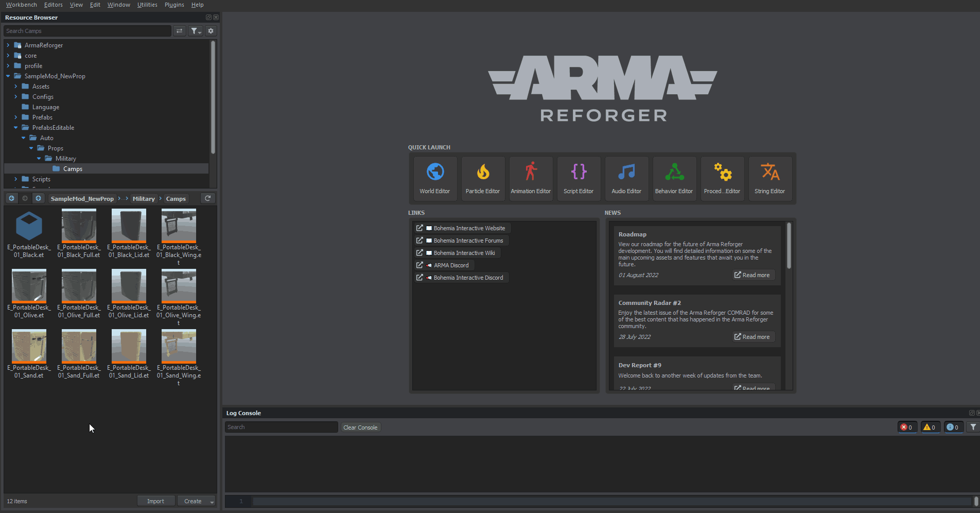This screenshot has width=980, height=513.
Task: Expand the Configs folder
Action: tap(16, 97)
